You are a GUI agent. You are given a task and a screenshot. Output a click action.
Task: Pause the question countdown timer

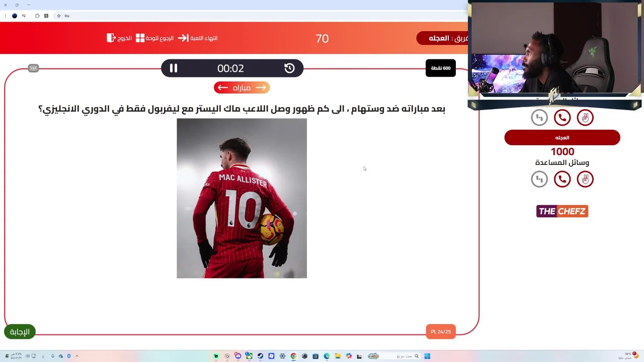(x=173, y=68)
